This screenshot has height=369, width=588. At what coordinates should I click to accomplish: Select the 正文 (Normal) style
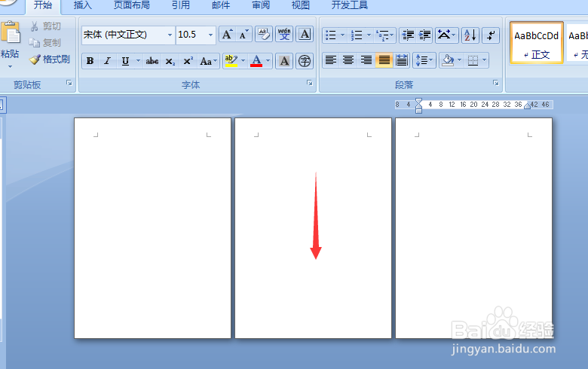click(x=536, y=43)
